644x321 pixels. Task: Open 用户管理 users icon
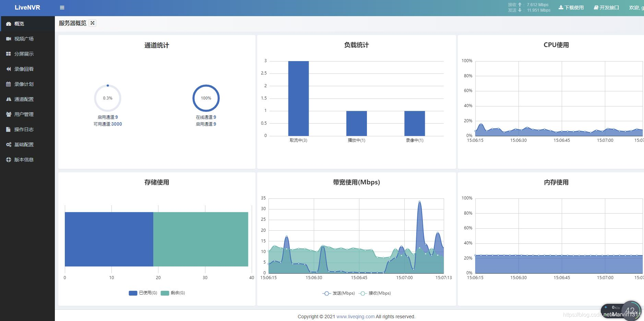9,114
